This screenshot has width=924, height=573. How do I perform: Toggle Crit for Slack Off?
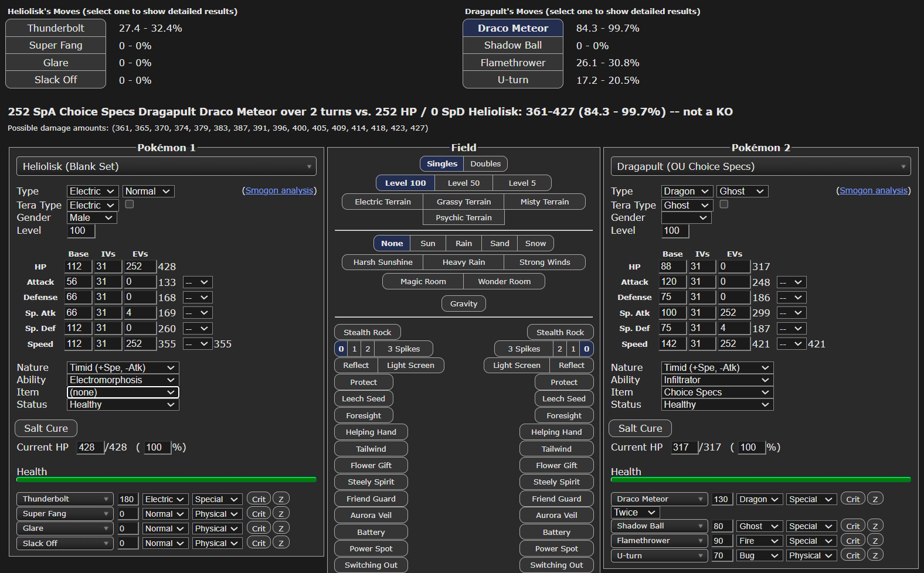click(x=259, y=543)
